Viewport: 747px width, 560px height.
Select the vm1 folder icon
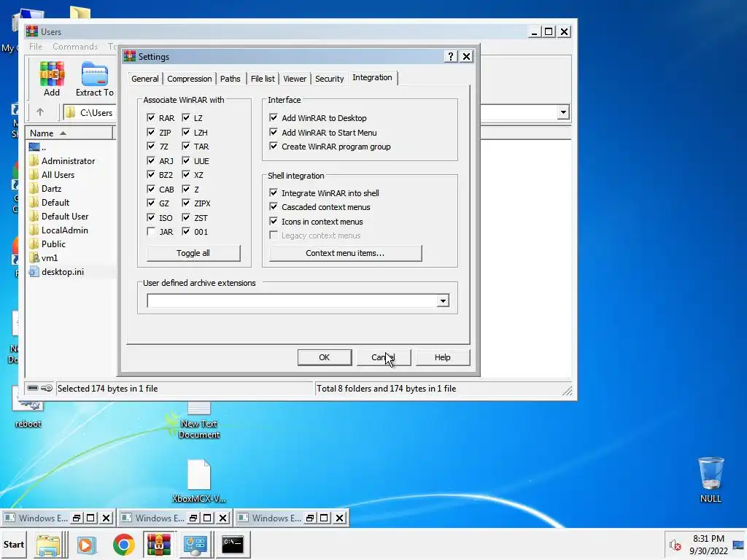(34, 257)
